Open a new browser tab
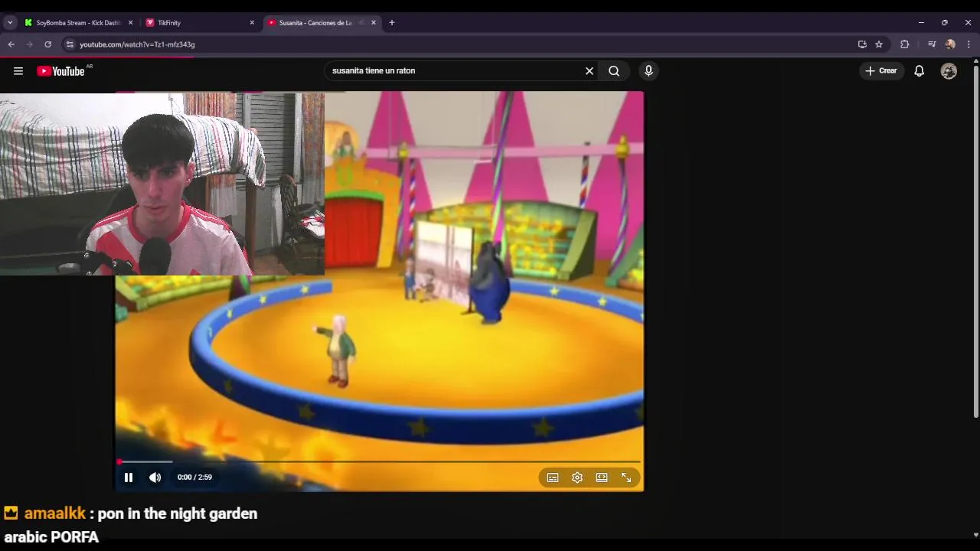The image size is (980, 551). (392, 23)
